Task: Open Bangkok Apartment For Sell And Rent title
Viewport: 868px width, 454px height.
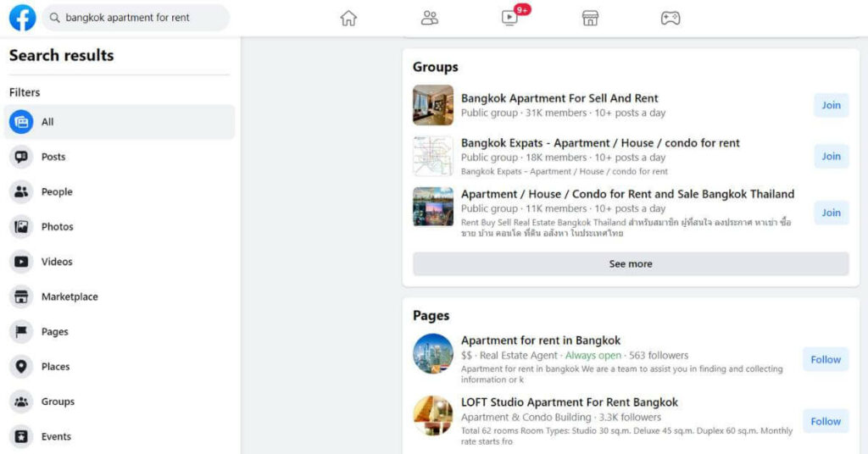Action: [559, 98]
